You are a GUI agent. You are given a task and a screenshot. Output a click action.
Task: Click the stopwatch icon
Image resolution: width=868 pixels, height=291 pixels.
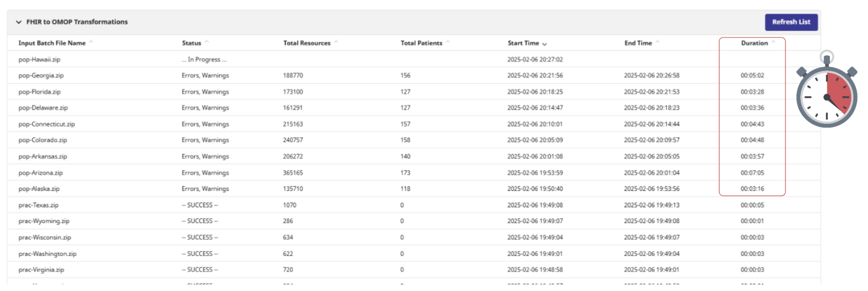pos(826,91)
